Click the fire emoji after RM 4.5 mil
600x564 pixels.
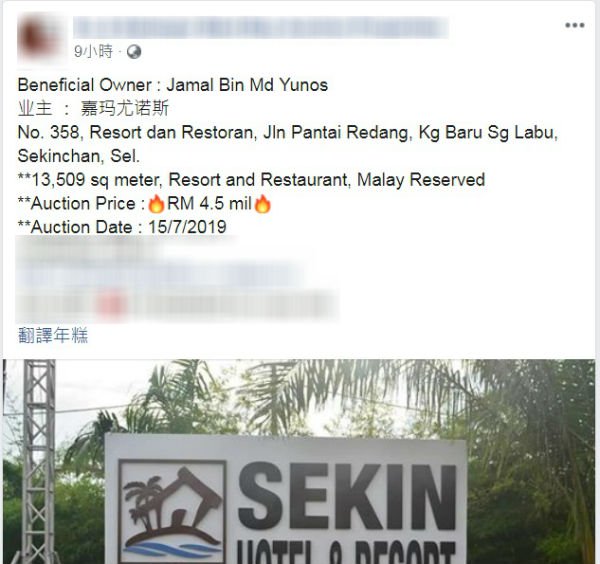pos(262,204)
